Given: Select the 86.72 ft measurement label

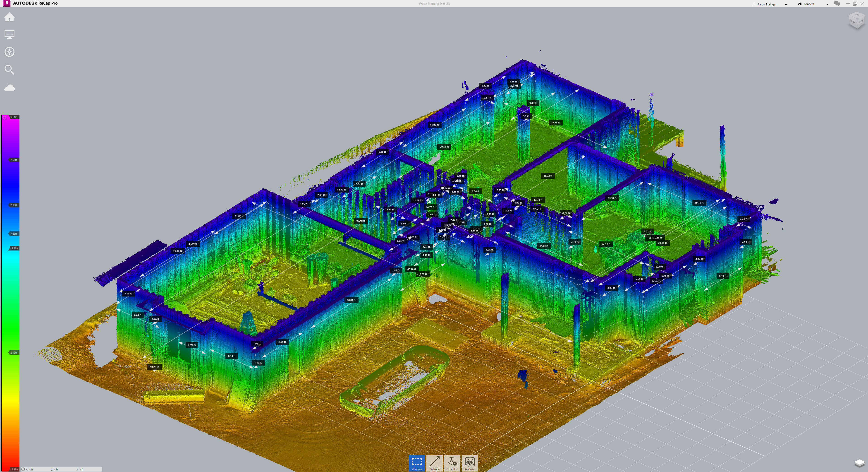Looking at the screenshot, I should (x=341, y=190).
